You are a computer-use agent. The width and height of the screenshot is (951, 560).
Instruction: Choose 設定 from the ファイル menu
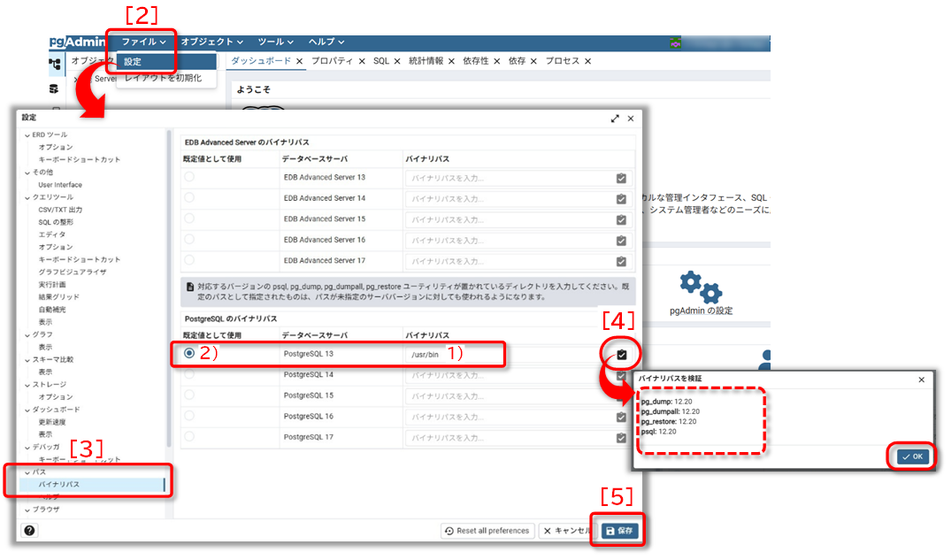tap(133, 62)
